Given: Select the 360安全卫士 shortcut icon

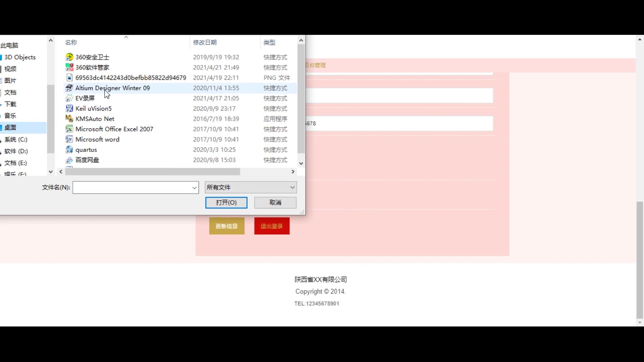Looking at the screenshot, I should (69, 57).
